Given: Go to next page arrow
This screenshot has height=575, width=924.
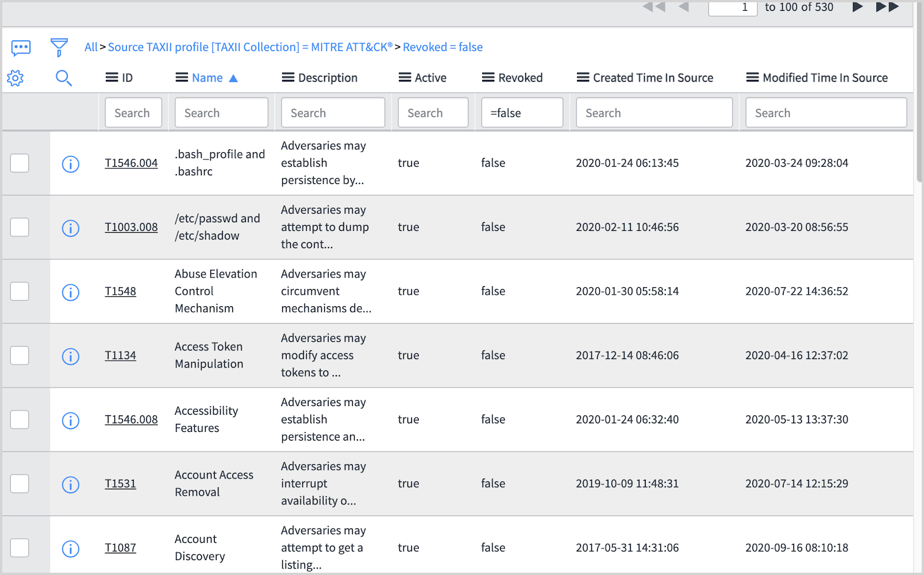Looking at the screenshot, I should (857, 7).
